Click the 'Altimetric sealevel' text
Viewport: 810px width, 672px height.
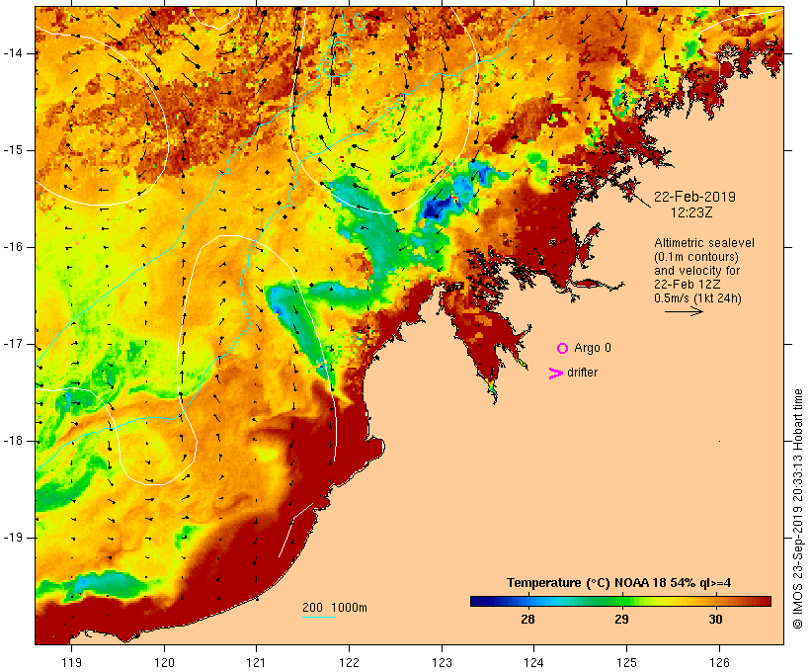point(704,243)
